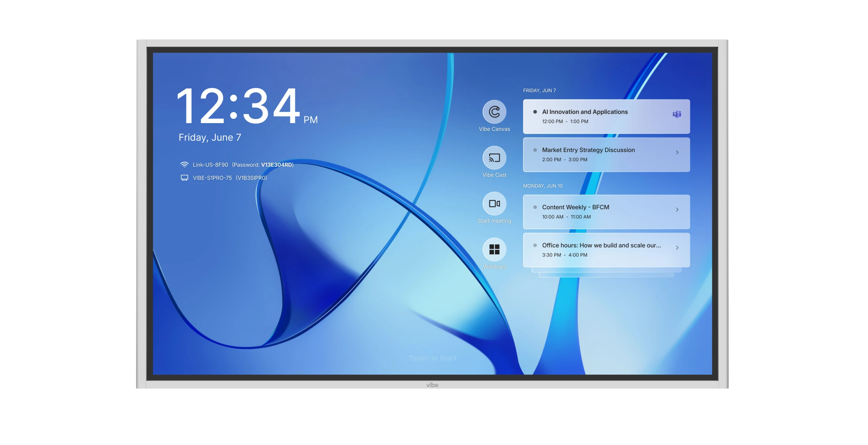
Task: Expand the Market Entry Strategy Discussion chevron
Action: [678, 152]
